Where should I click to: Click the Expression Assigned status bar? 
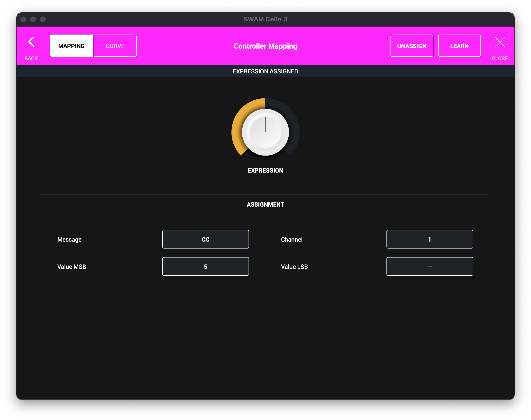click(x=265, y=71)
